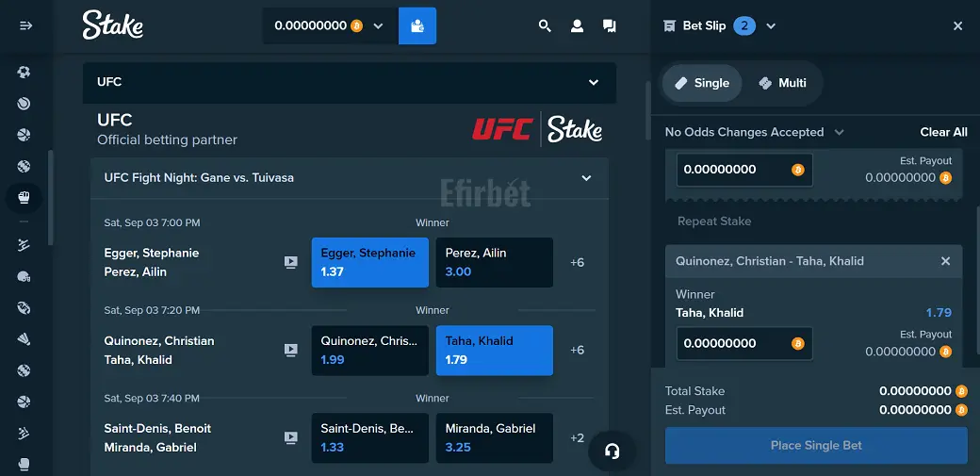This screenshot has height=476, width=980.
Task: Open the user profile icon
Action: 577,25
